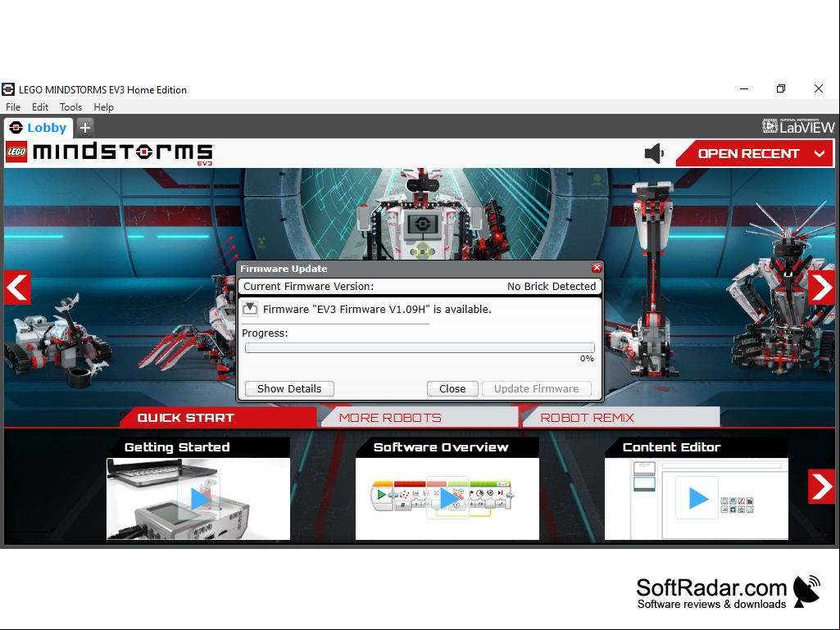Click the "Current Firmware Version:" label
The image size is (840, 630).
[x=309, y=286]
